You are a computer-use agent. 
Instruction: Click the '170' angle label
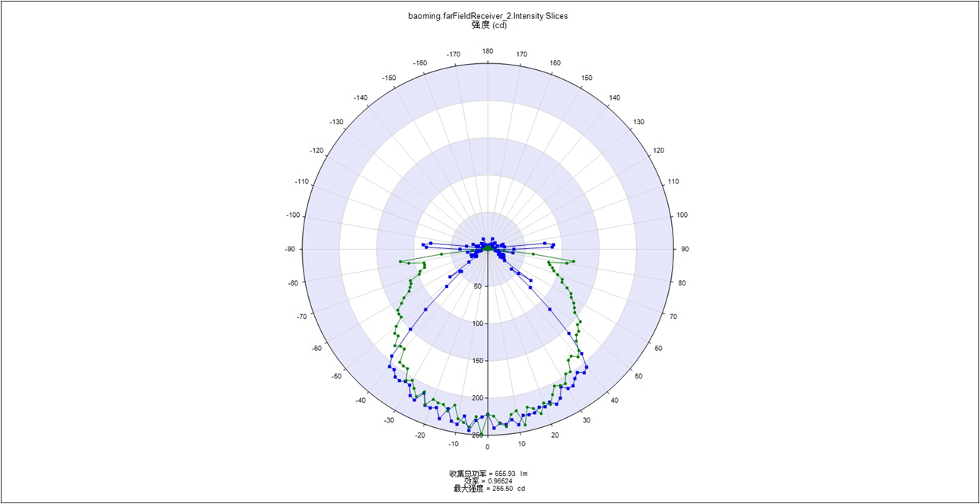[522, 54]
